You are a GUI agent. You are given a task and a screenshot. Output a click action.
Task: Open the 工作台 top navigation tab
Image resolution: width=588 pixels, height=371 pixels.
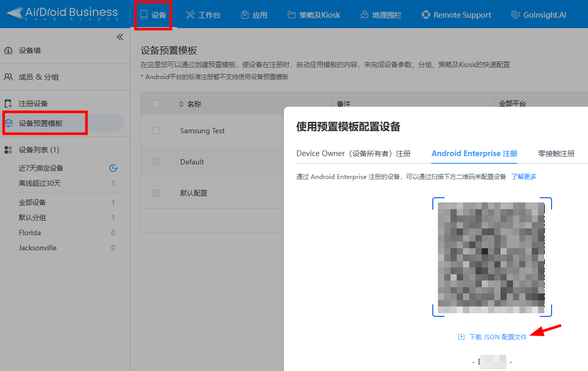click(x=203, y=15)
